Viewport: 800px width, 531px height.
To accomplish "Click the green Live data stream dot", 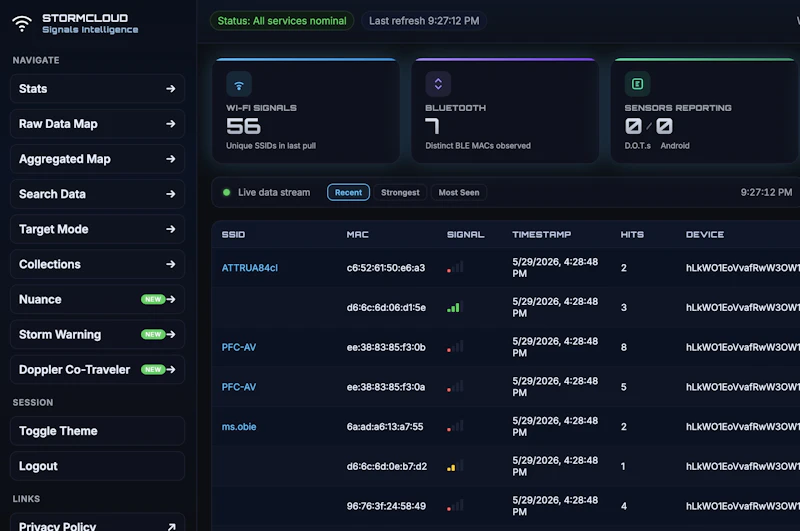I will click(227, 192).
